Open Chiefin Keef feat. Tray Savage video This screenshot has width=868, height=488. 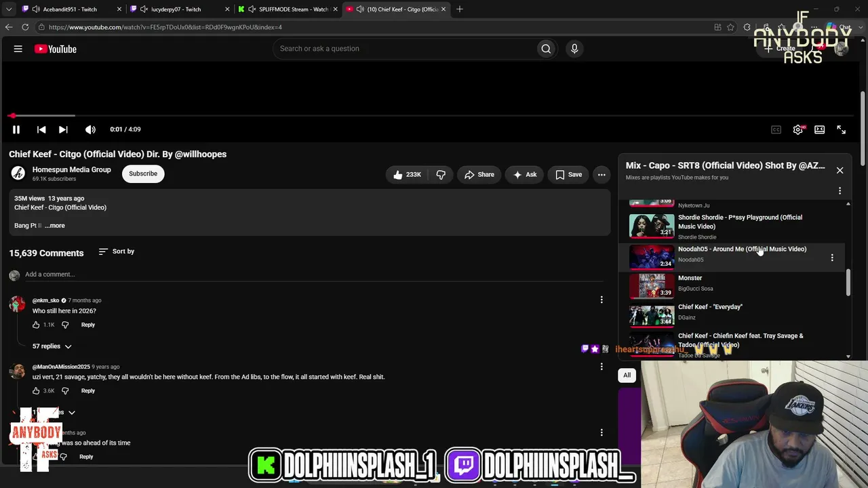point(741,340)
